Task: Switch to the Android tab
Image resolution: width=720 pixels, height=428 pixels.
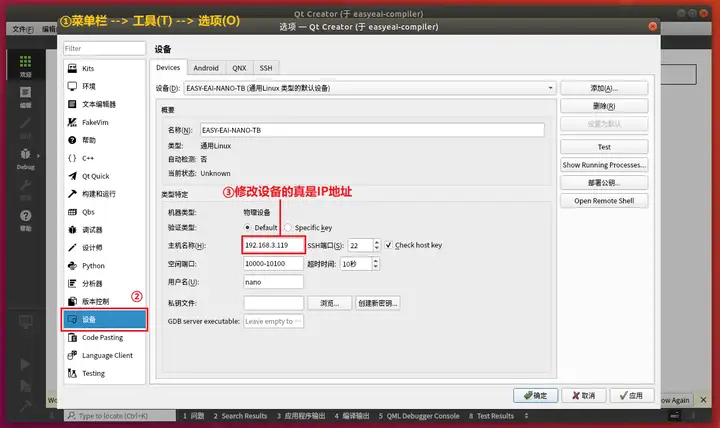Action: 206,68
